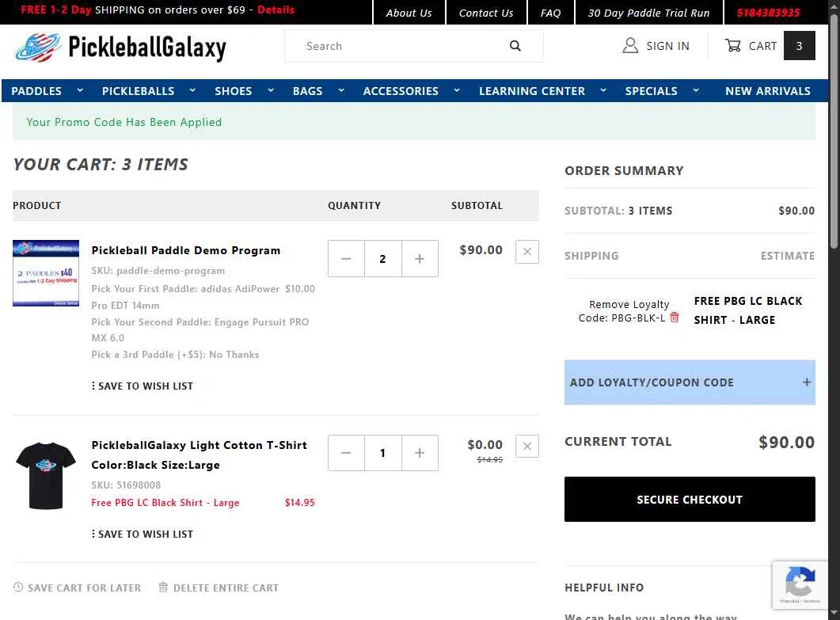Open the Accessories category

click(401, 91)
